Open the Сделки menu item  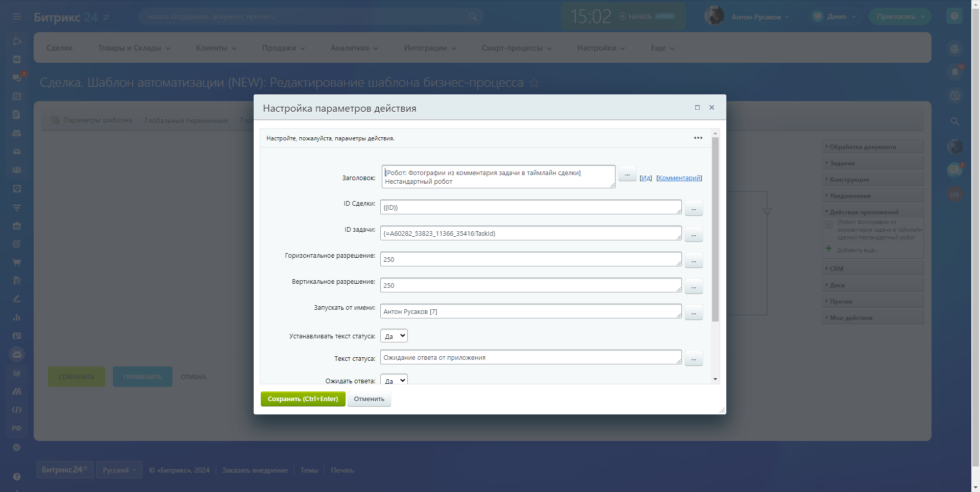click(x=59, y=48)
